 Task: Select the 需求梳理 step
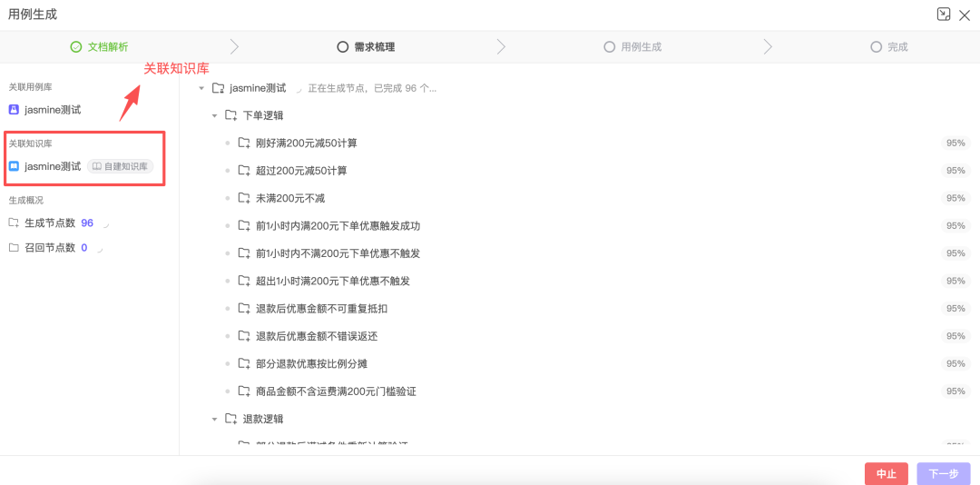[x=366, y=46]
